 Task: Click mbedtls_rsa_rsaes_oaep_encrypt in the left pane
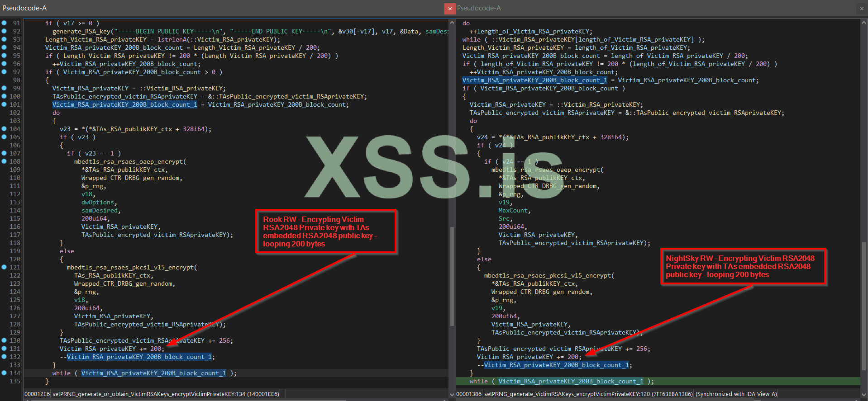click(x=129, y=161)
